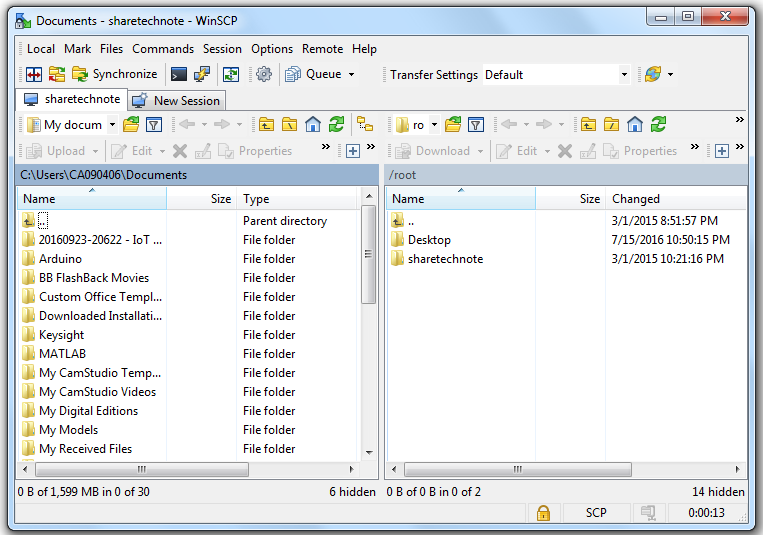Click remote panel Filter icon
The width and height of the screenshot is (763, 535).
[x=475, y=125]
